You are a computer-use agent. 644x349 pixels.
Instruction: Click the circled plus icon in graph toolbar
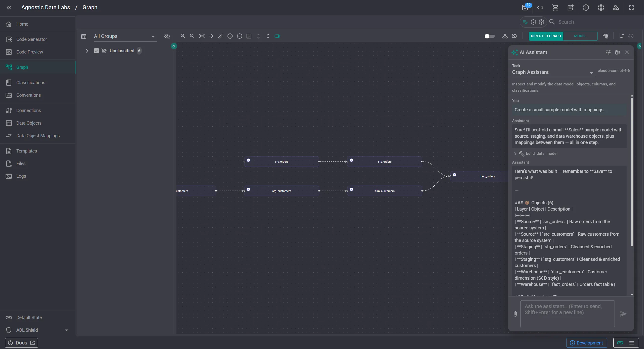230,36
